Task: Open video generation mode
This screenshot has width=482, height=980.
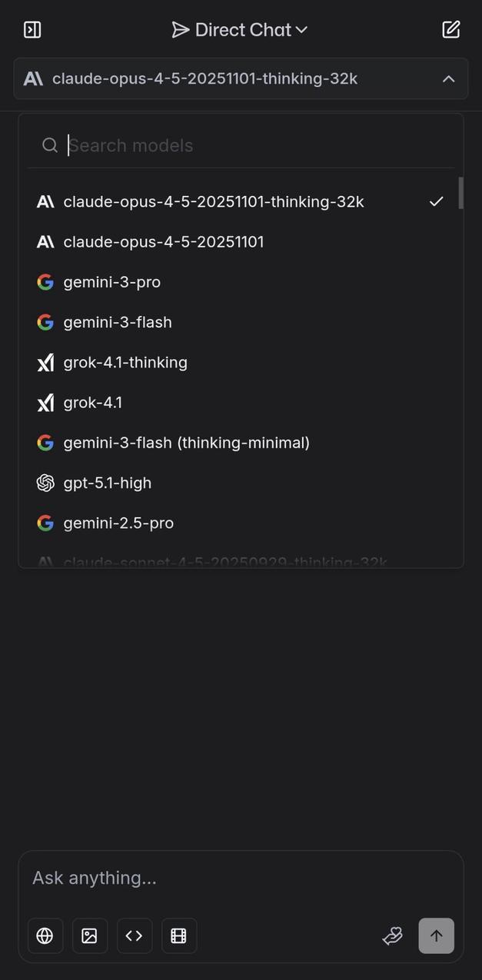Action: tap(178, 935)
